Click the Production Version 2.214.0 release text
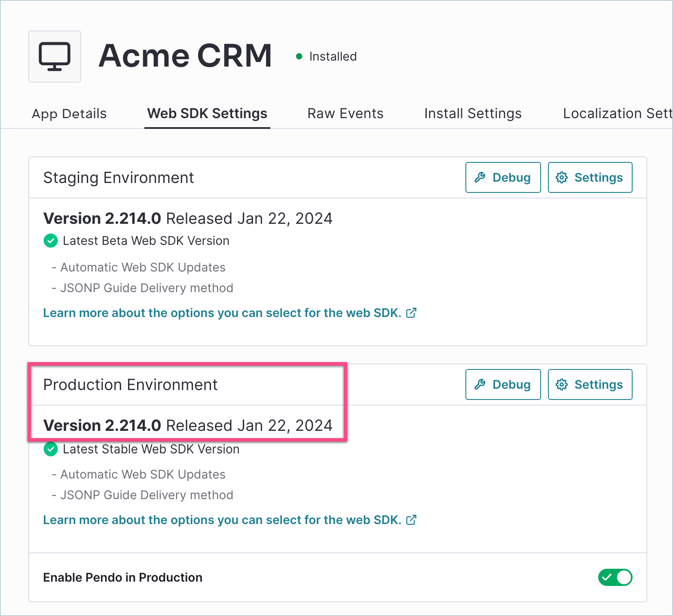Viewport: 673px width, 616px height. [188, 425]
